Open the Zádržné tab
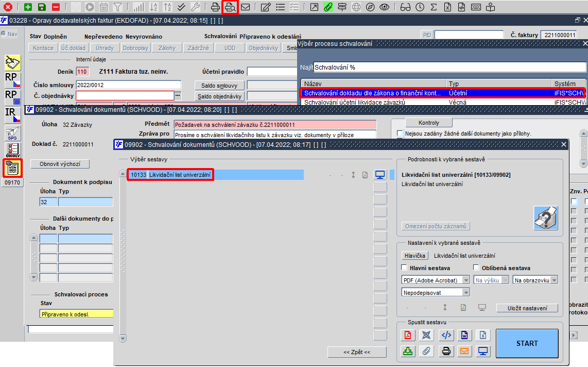Screen dimensions: 588x367 [x=198, y=48]
